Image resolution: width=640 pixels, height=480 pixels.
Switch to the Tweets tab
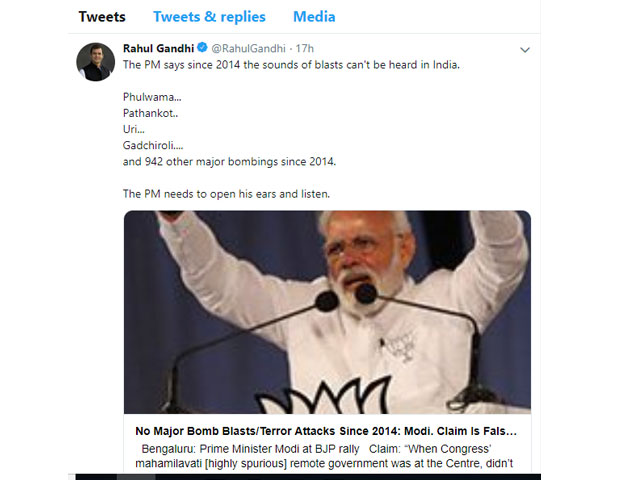coord(102,17)
